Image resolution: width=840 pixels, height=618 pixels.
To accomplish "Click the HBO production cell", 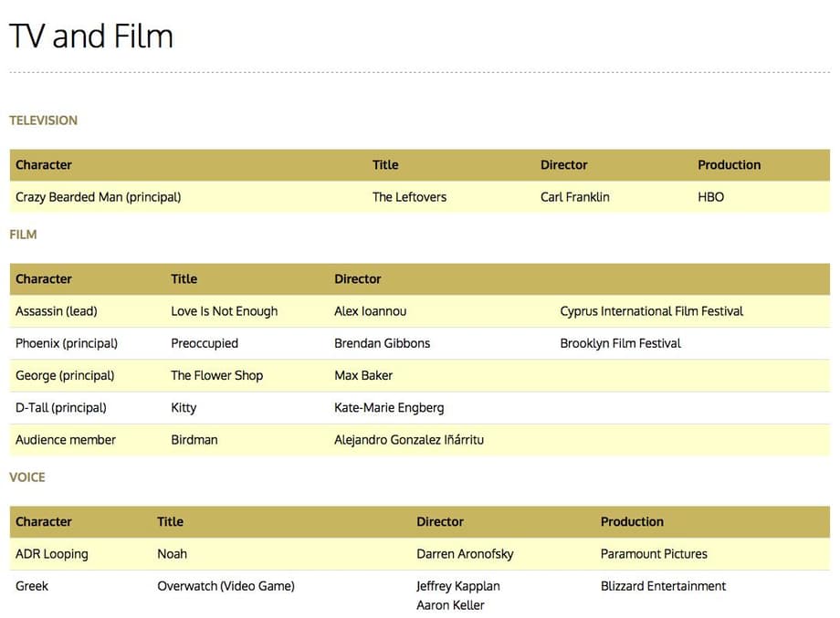I will click(x=710, y=197).
